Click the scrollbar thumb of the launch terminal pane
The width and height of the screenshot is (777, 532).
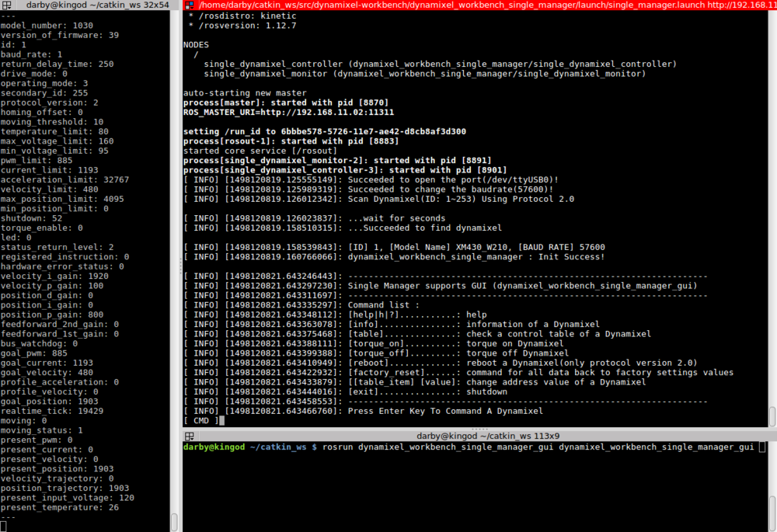click(x=772, y=416)
